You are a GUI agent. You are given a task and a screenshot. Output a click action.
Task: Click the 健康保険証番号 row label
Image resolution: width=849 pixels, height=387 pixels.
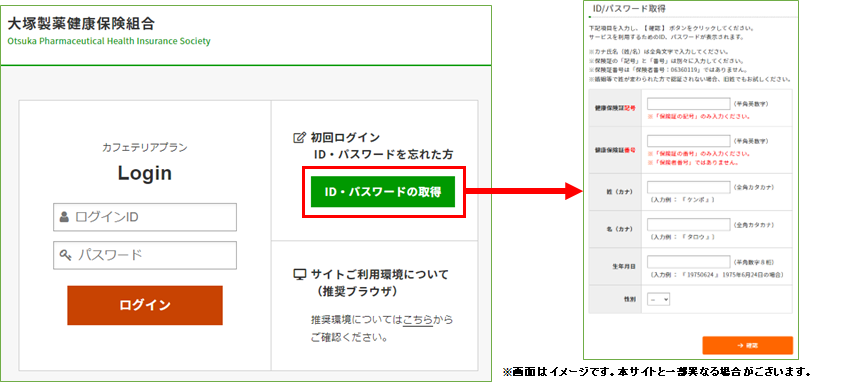[x=615, y=149]
